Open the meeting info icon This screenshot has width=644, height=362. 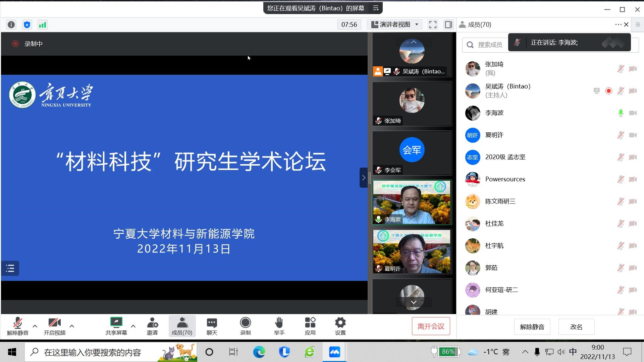tap(11, 24)
